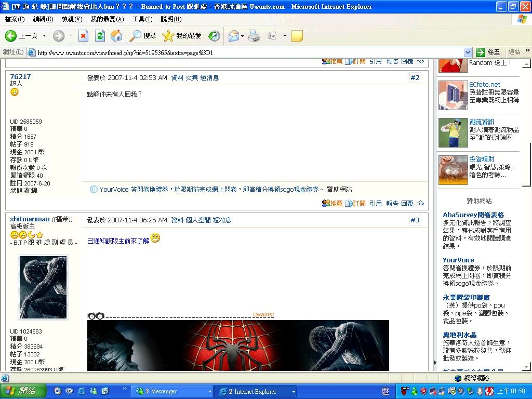Expand the Edit button dropdown arrow
Screen dimensions: 532x399
(285, 36)
